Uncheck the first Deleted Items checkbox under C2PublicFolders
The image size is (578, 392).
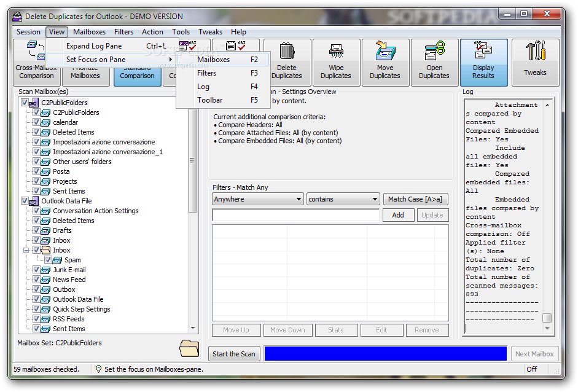pyautogui.click(x=36, y=131)
